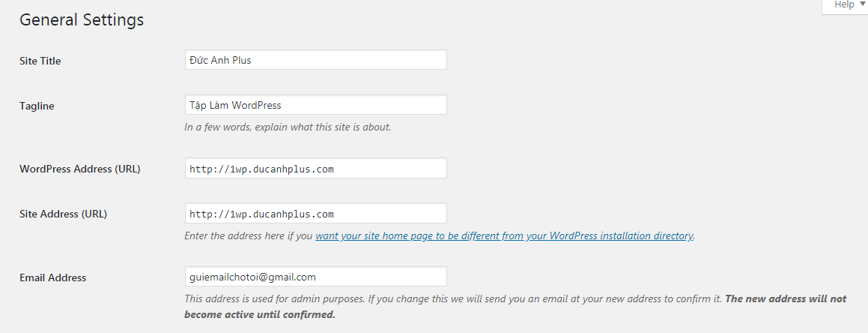The width and height of the screenshot is (868, 333).
Task: Click the Site Title label
Action: [x=40, y=61]
